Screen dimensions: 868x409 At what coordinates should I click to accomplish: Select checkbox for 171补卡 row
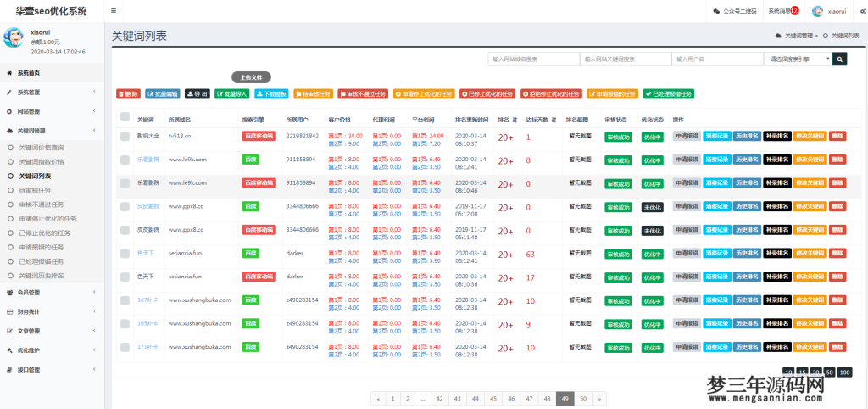coord(125,347)
